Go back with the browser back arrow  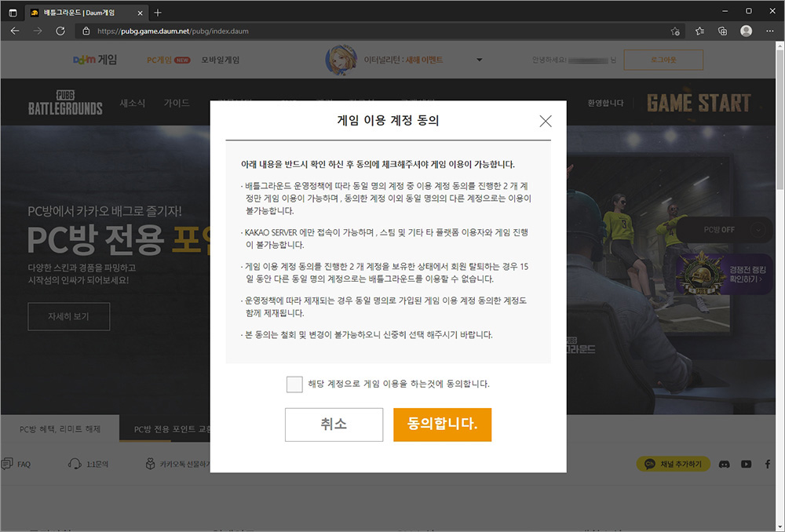coord(15,31)
